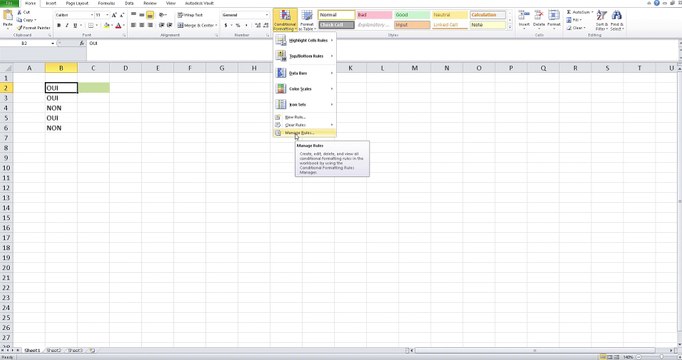Image resolution: width=682 pixels, height=360 pixels.
Task: Click the Increase Indent icon
Action: click(170, 25)
